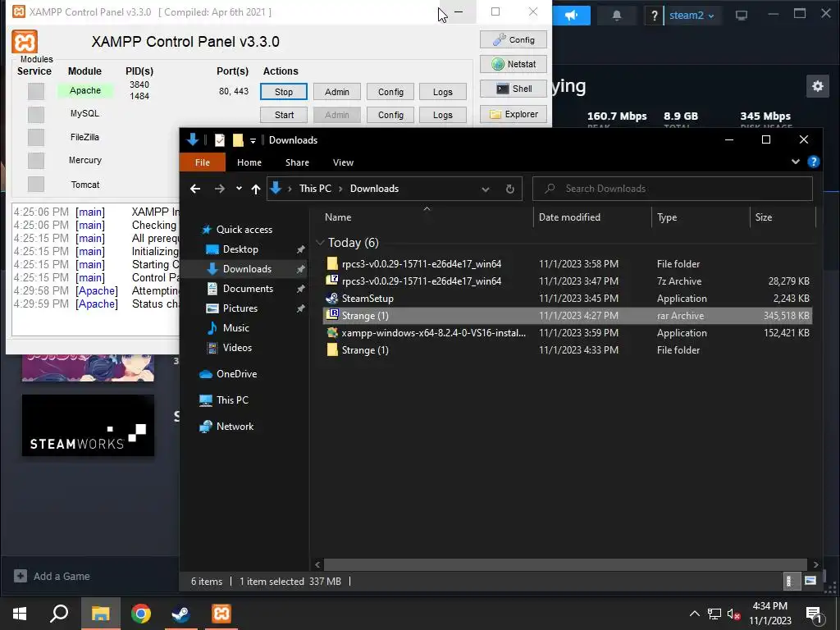View MySQL Logs

tap(442, 115)
